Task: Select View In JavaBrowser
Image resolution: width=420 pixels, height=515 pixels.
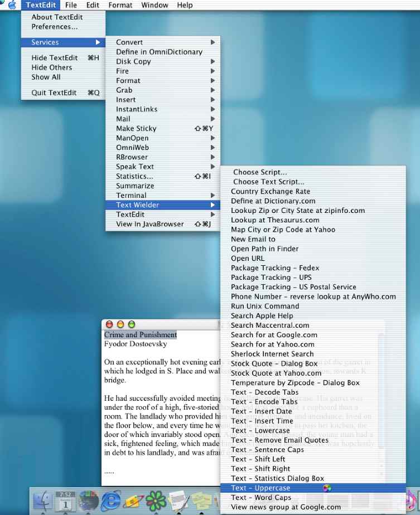Action: [163, 224]
